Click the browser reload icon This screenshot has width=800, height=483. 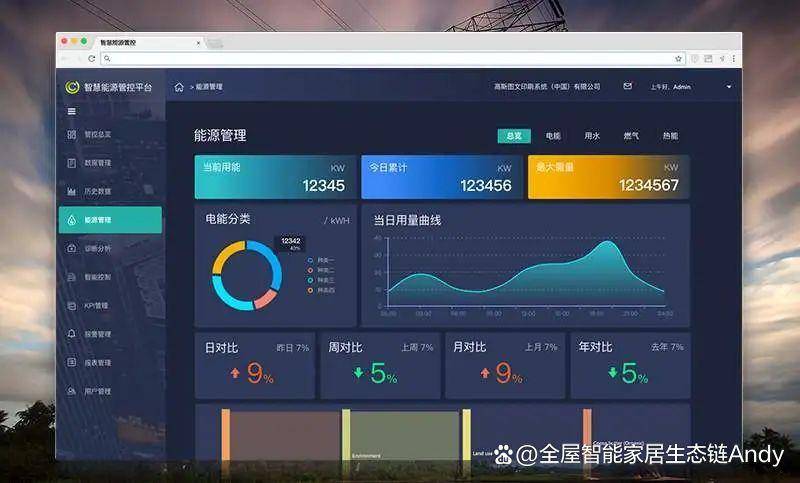[x=92, y=59]
